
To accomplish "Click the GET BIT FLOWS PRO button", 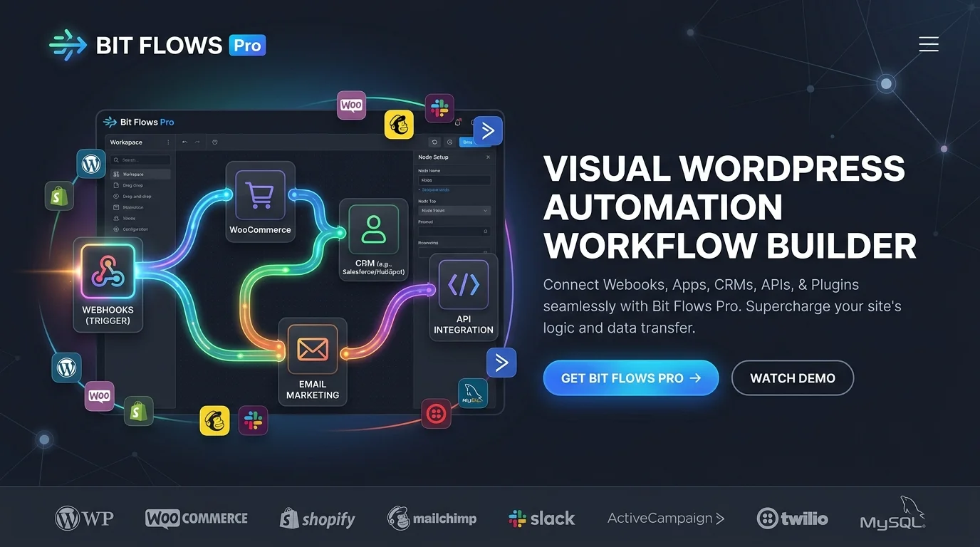I will click(x=631, y=378).
